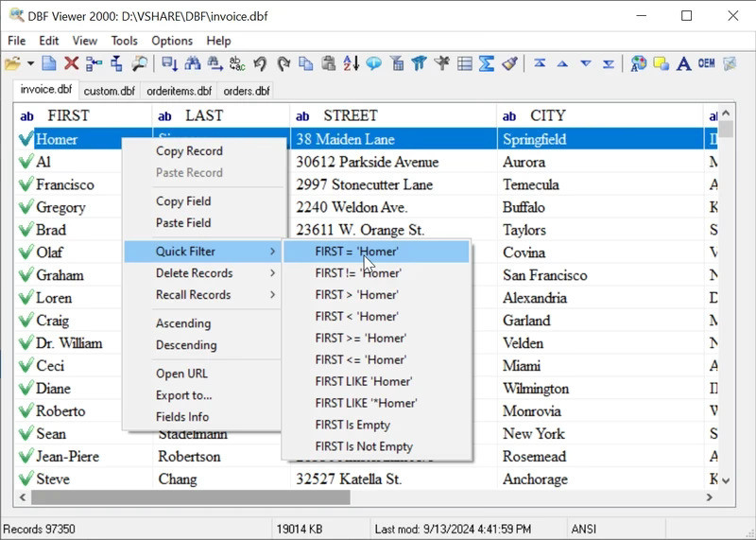Select the '2997 Stonecutter Lane' cell
Viewport: 756px width, 540px height.
tap(393, 184)
